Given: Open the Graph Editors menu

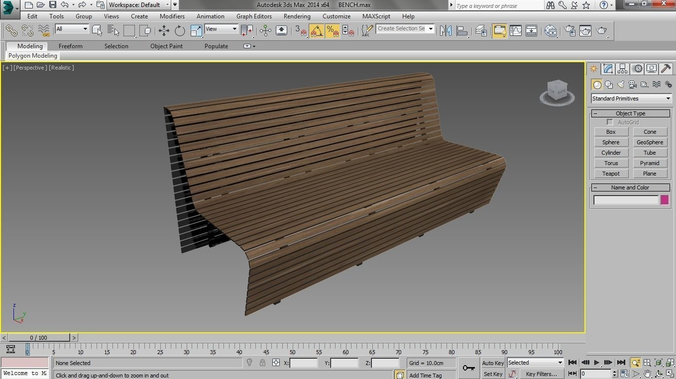Looking at the screenshot, I should click(254, 16).
